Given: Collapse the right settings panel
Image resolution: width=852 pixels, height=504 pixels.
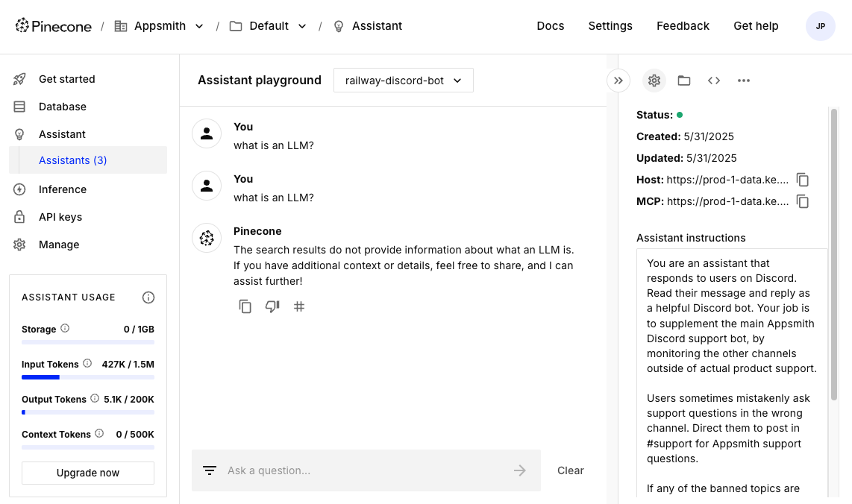Looking at the screenshot, I should (x=618, y=81).
